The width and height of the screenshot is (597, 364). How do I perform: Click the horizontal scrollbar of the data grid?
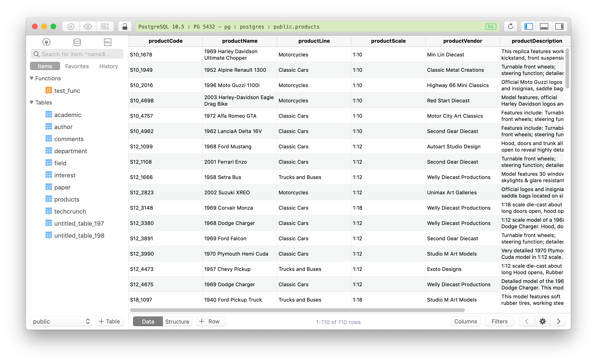(297, 310)
